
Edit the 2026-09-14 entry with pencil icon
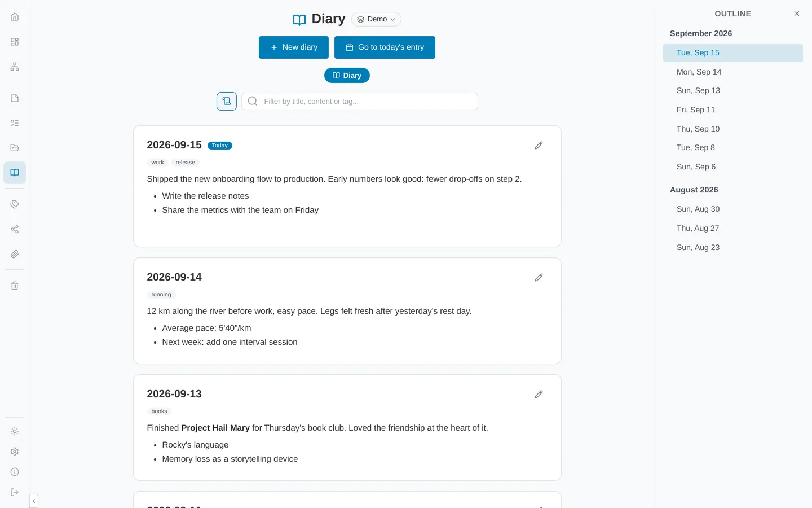click(x=539, y=278)
